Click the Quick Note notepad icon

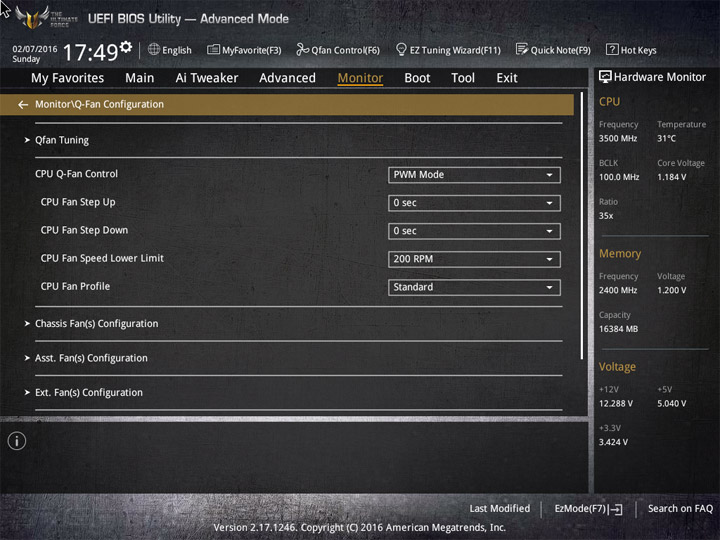click(x=522, y=49)
